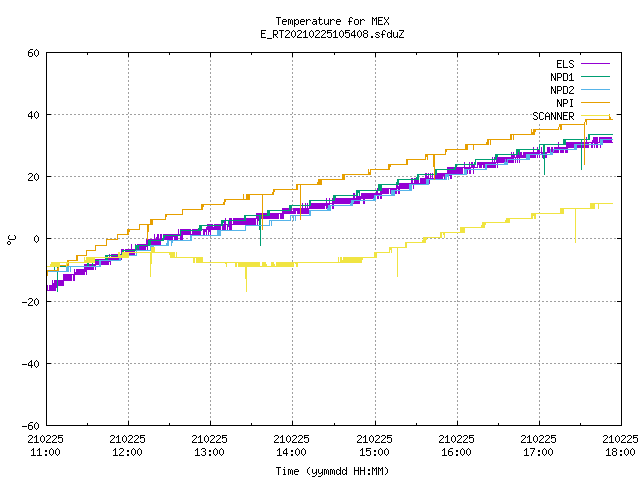Click the y-axis tick label 60
640x480 pixels.
(33, 53)
